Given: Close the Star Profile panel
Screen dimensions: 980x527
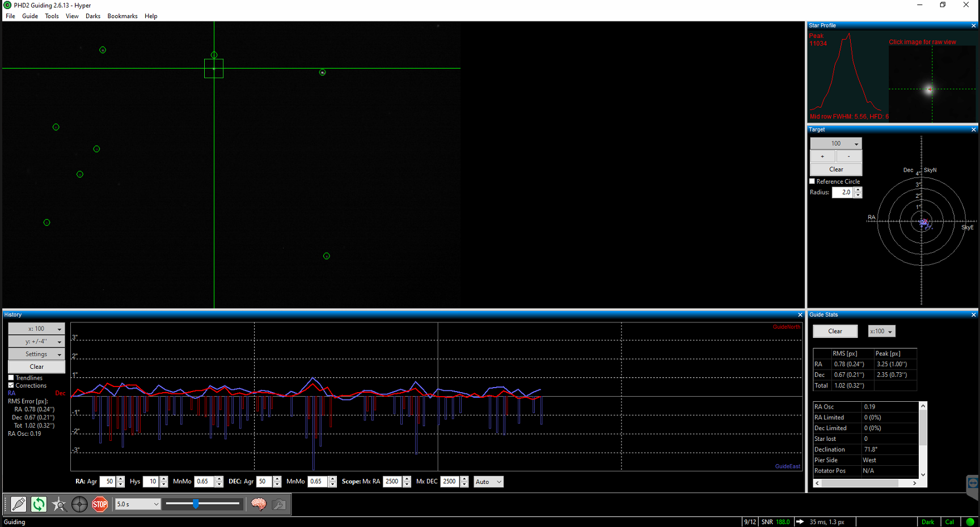Looking at the screenshot, I should [x=974, y=25].
